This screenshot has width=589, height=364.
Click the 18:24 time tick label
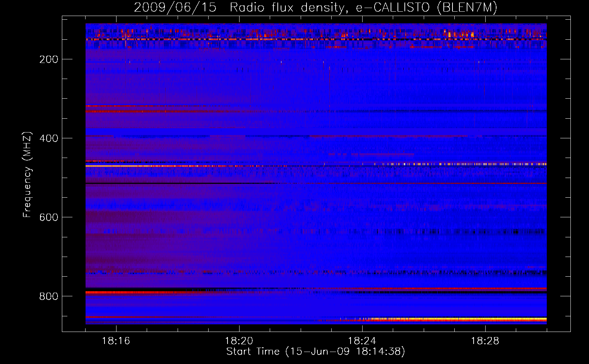coord(362,341)
